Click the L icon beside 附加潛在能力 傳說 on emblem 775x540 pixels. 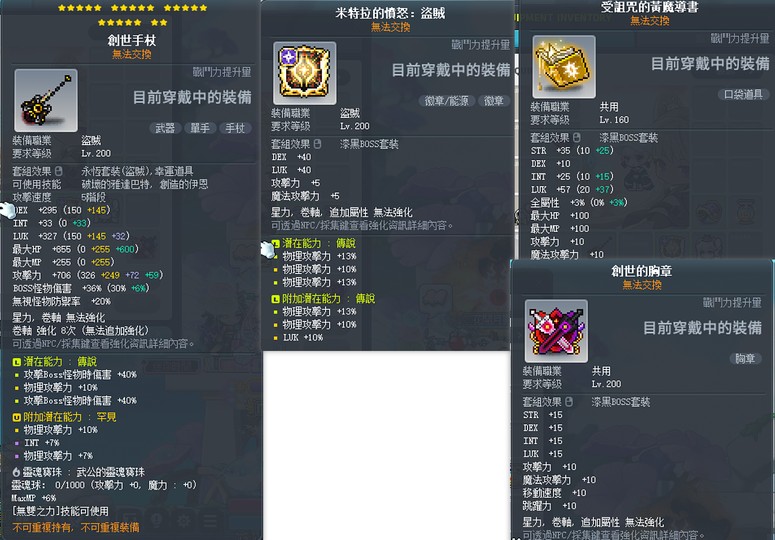275,299
